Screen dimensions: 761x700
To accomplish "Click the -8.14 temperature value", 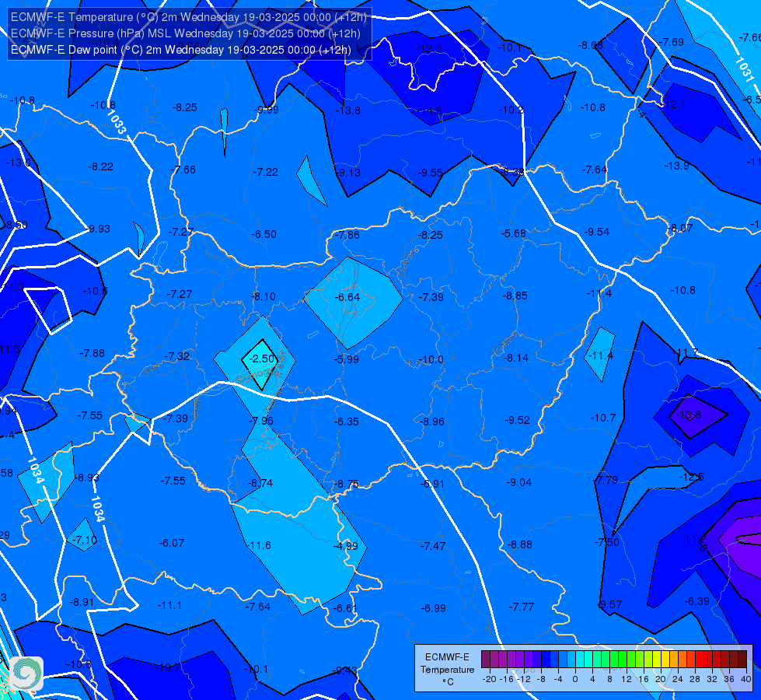I will click(x=516, y=358).
